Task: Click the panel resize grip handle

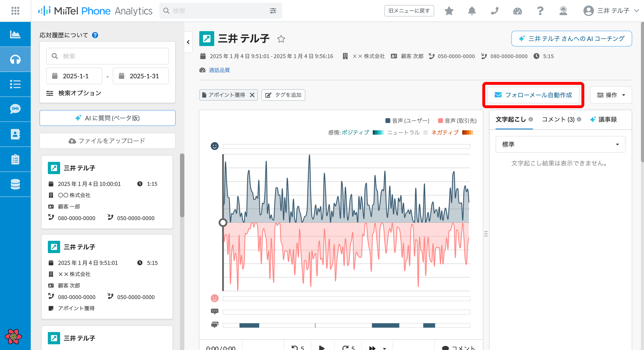Action: [486, 234]
